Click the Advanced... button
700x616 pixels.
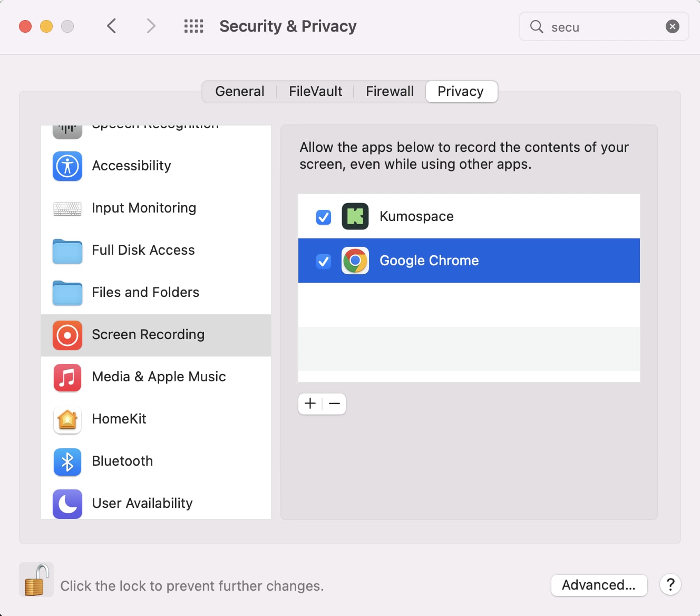tap(599, 585)
